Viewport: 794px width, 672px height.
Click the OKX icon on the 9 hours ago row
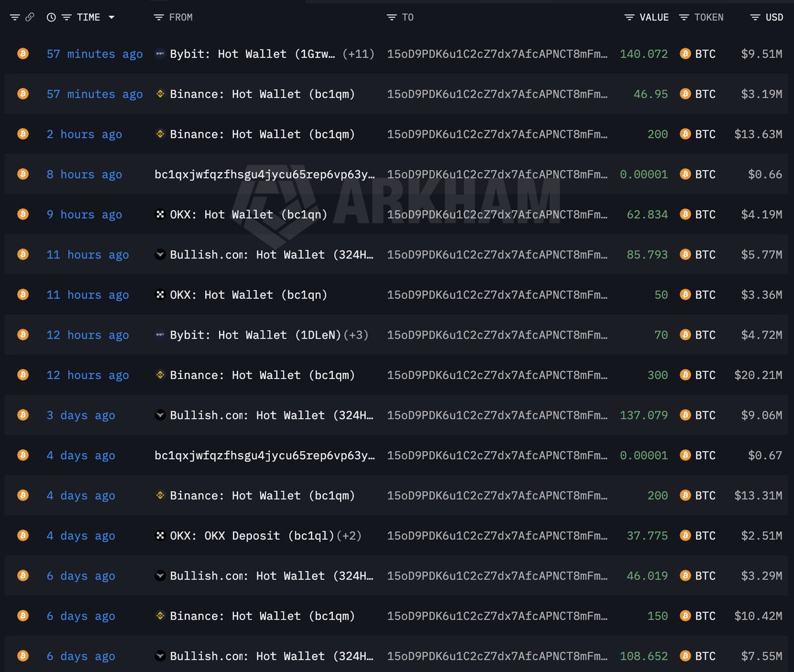159,214
